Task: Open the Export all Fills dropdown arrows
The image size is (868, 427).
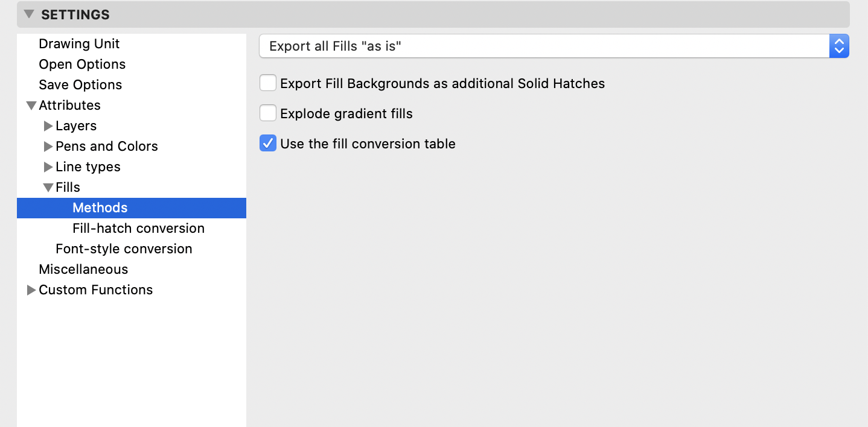Action: point(839,46)
